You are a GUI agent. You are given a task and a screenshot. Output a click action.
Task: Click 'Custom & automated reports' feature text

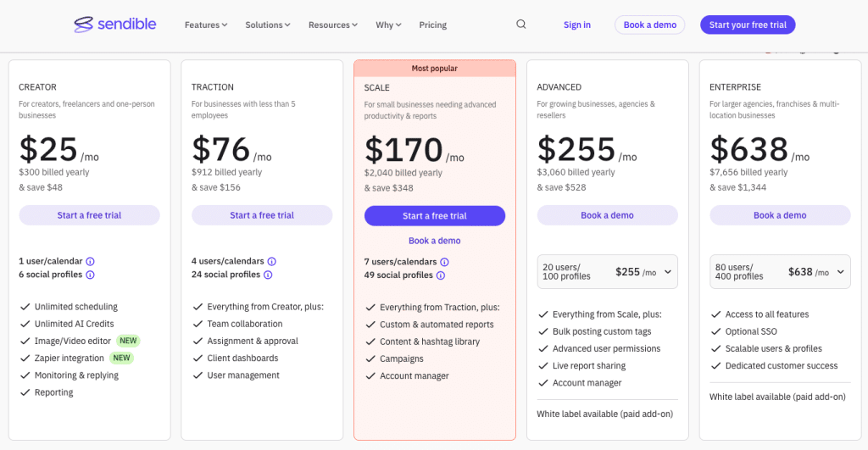tap(437, 325)
